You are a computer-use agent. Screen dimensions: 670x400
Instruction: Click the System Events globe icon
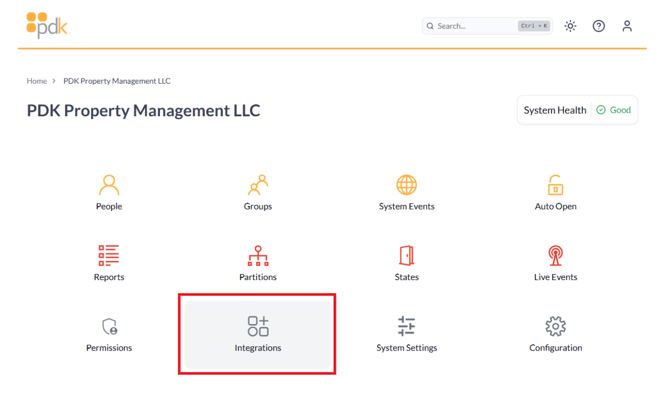(x=406, y=186)
